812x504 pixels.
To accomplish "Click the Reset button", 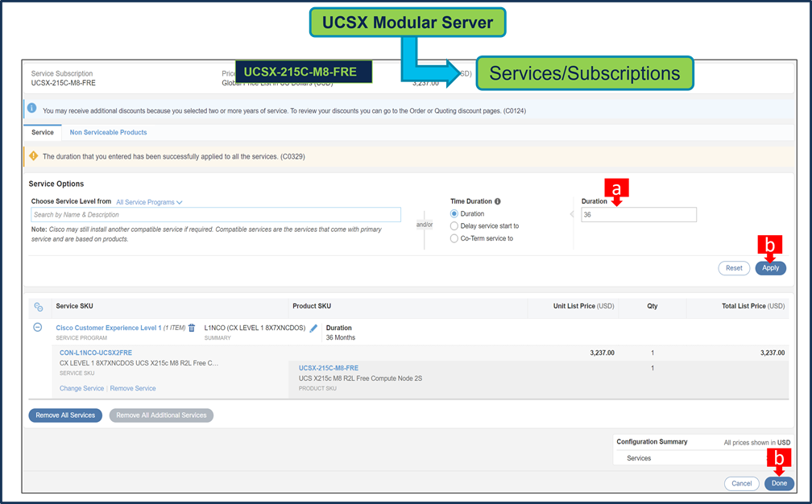I will [x=734, y=268].
